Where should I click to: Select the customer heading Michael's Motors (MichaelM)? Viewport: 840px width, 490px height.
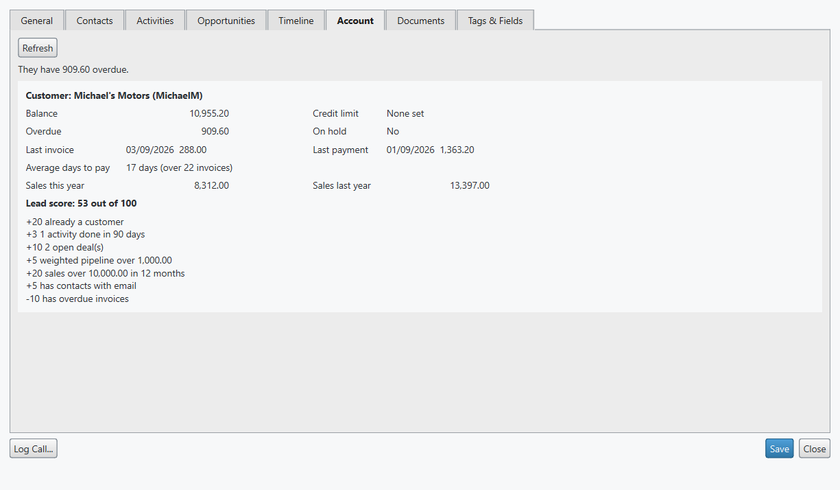[114, 95]
